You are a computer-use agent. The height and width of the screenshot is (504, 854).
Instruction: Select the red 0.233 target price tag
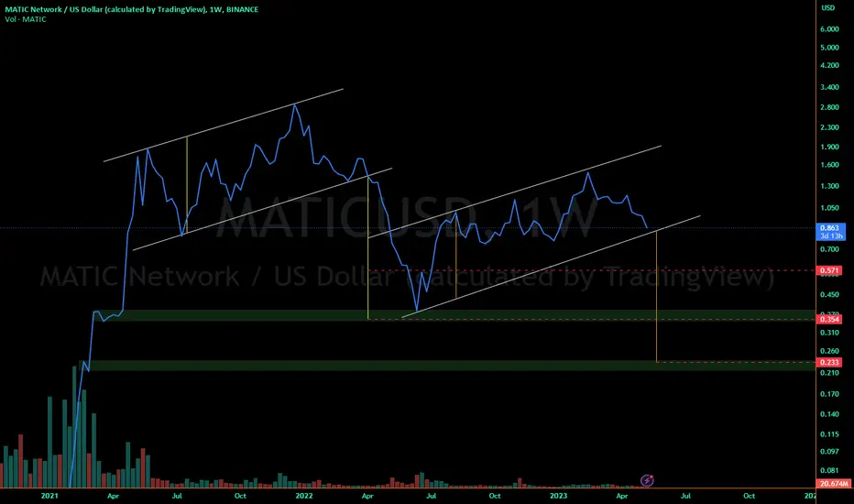click(829, 362)
